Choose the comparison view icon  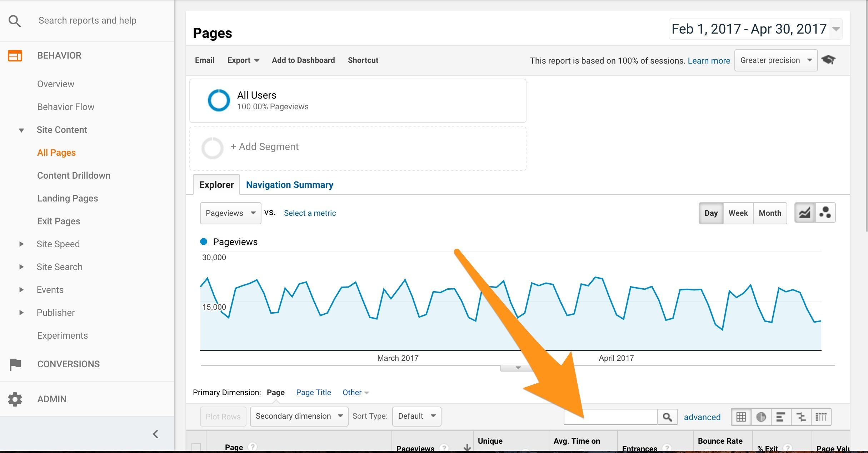tap(801, 417)
